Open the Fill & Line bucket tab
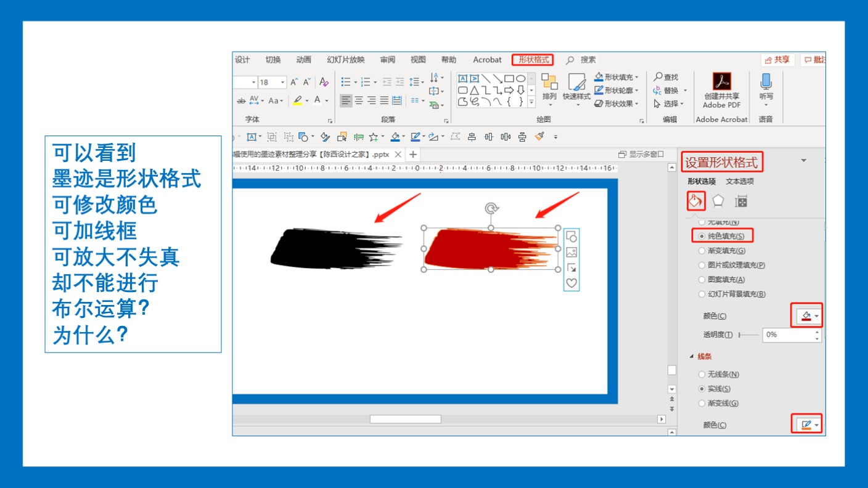868x488 pixels. point(695,201)
